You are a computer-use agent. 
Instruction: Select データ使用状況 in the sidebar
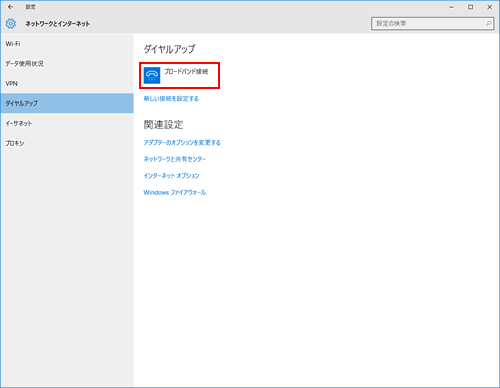pos(67,64)
